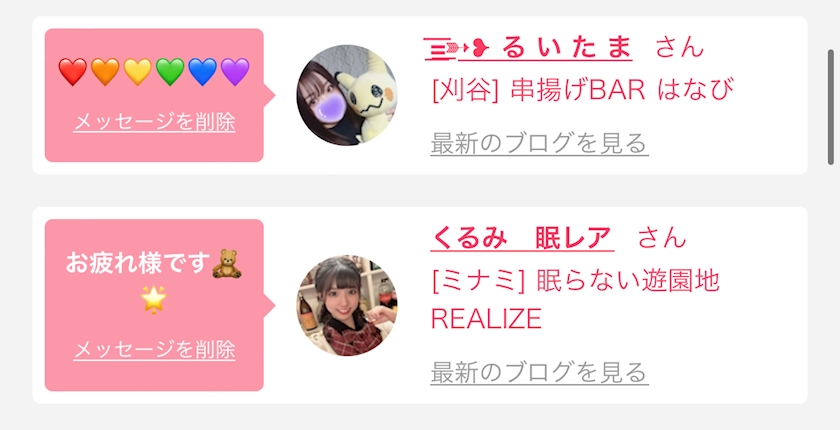Open the [ミナミ] 眠らない遊園地 REALIZE shop text
This screenshot has width=840, height=430.
(x=575, y=299)
